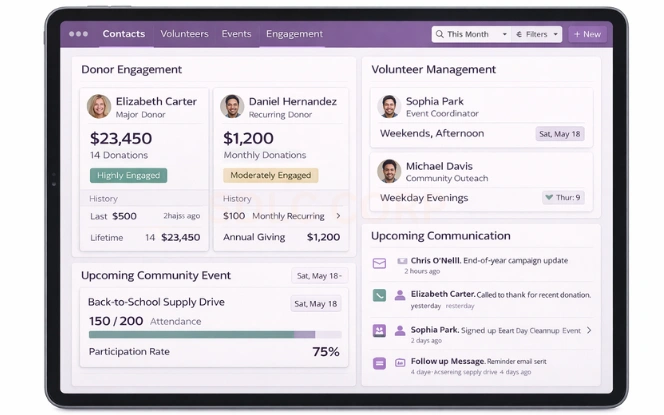
Task: Switch to the Events tab
Action: pyautogui.click(x=236, y=34)
